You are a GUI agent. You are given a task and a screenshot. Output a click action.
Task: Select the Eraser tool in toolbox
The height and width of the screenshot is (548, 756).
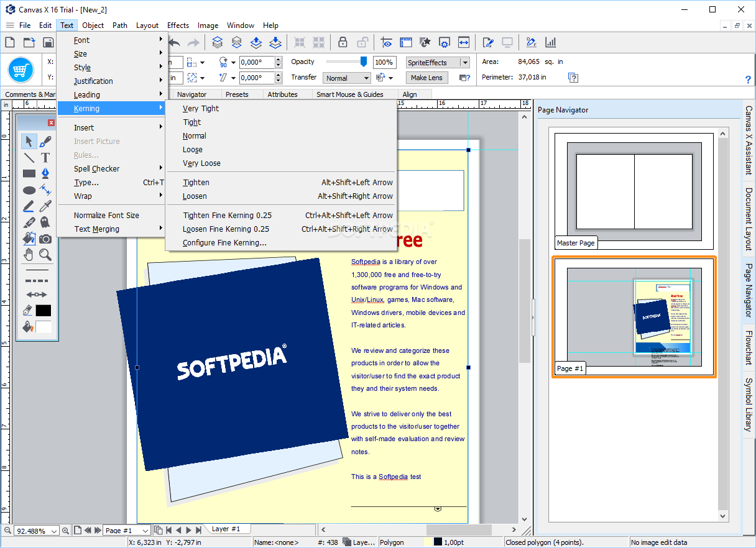coord(29,222)
